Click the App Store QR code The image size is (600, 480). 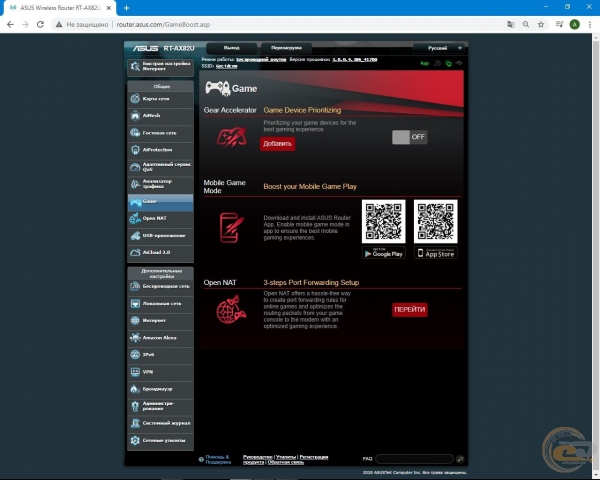pyautogui.click(x=435, y=221)
